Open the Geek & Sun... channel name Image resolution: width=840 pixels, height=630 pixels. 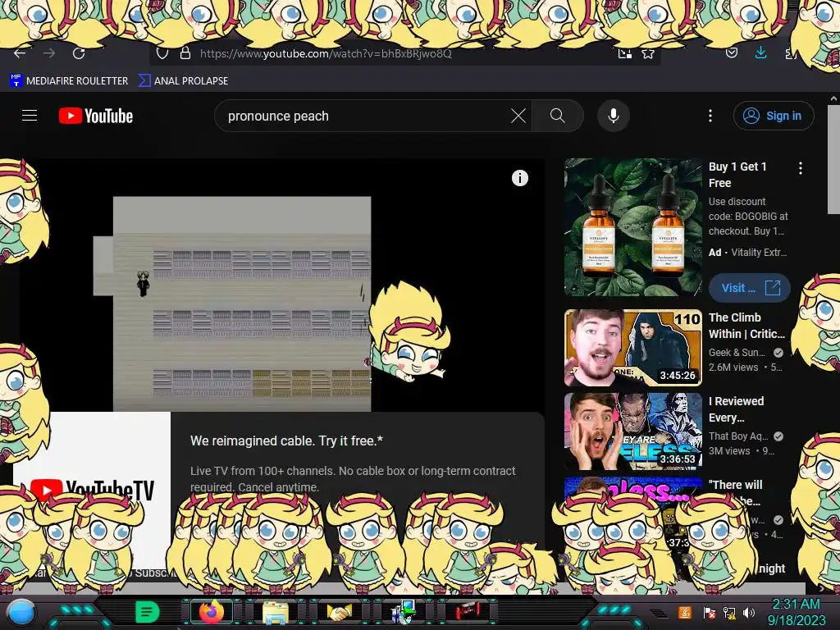click(737, 353)
